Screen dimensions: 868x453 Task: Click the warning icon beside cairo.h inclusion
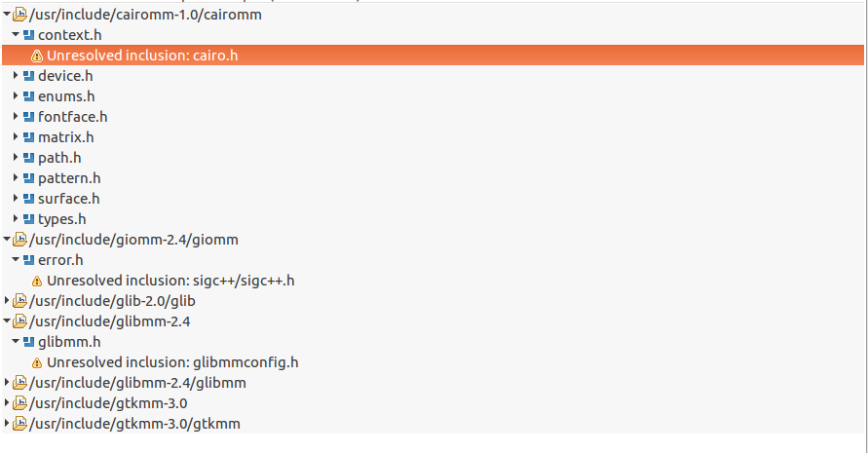pos(37,56)
